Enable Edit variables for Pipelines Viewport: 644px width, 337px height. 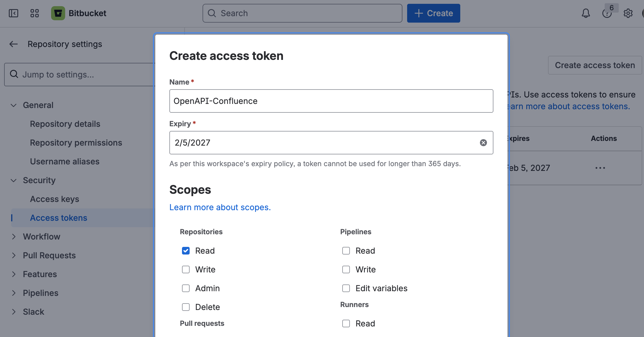point(346,288)
